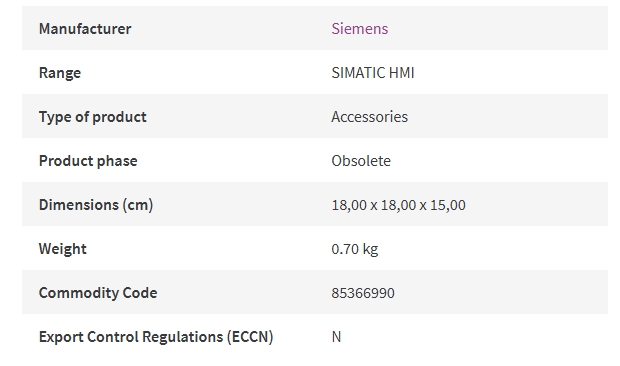Click the SIMATIC HMI range value
The height and width of the screenshot is (366, 620).
pos(373,73)
